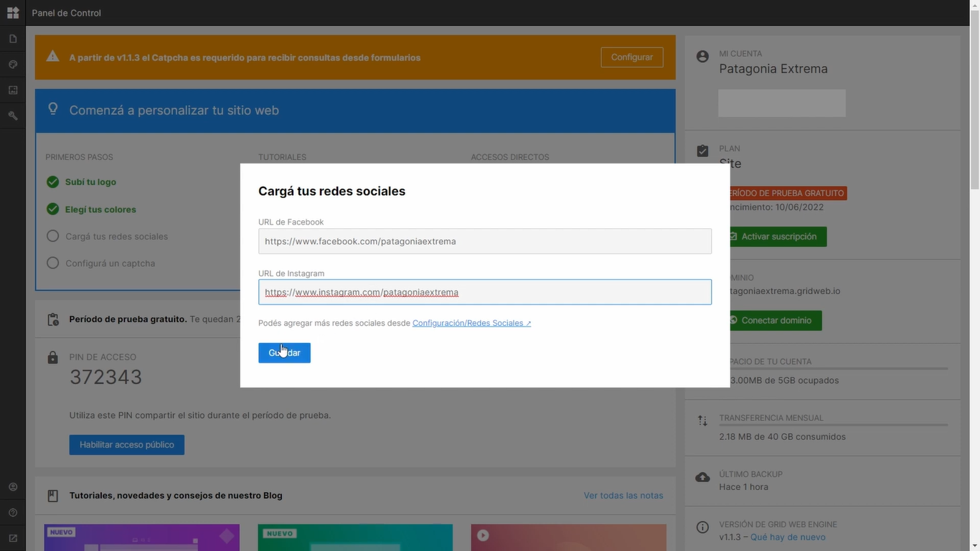The image size is (980, 551).
Task: Select the Configurá un captcha step
Action: pos(110,263)
